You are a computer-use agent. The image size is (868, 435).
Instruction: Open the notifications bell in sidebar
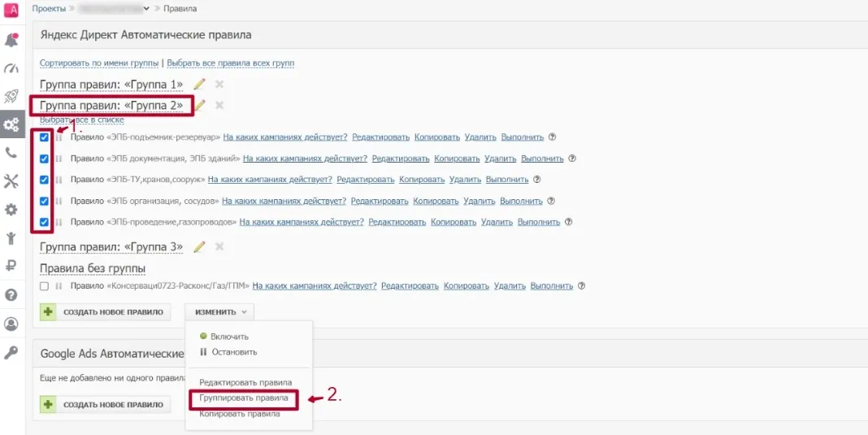(11, 40)
